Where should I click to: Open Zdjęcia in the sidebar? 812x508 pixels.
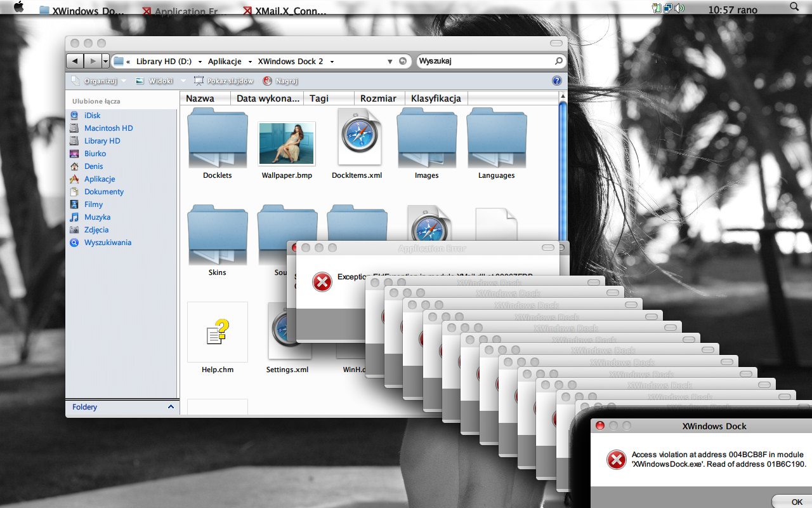point(96,230)
